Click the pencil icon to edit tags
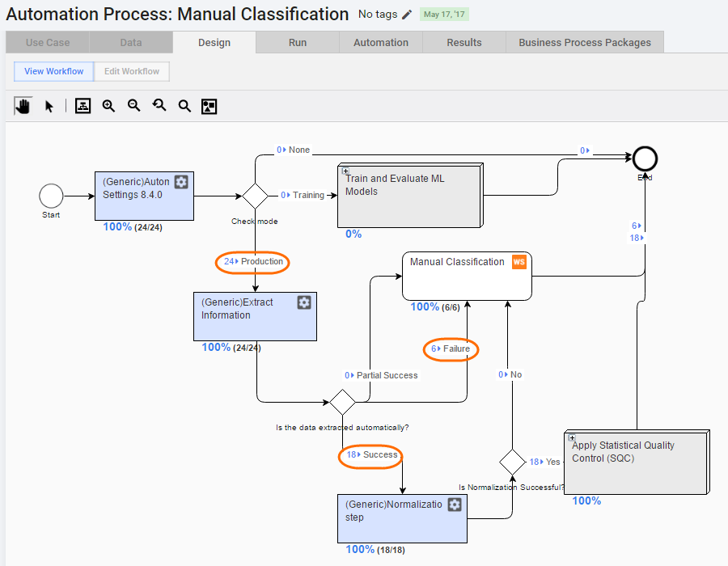 (407, 15)
